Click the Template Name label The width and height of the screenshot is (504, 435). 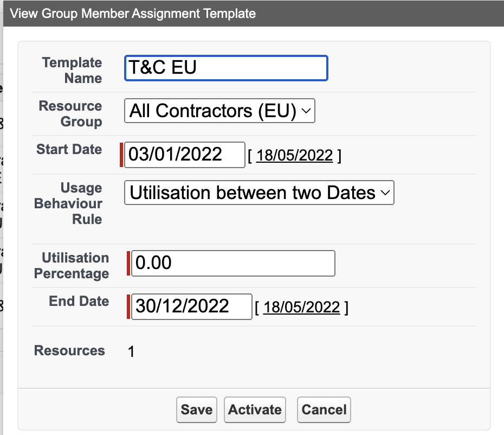point(72,70)
